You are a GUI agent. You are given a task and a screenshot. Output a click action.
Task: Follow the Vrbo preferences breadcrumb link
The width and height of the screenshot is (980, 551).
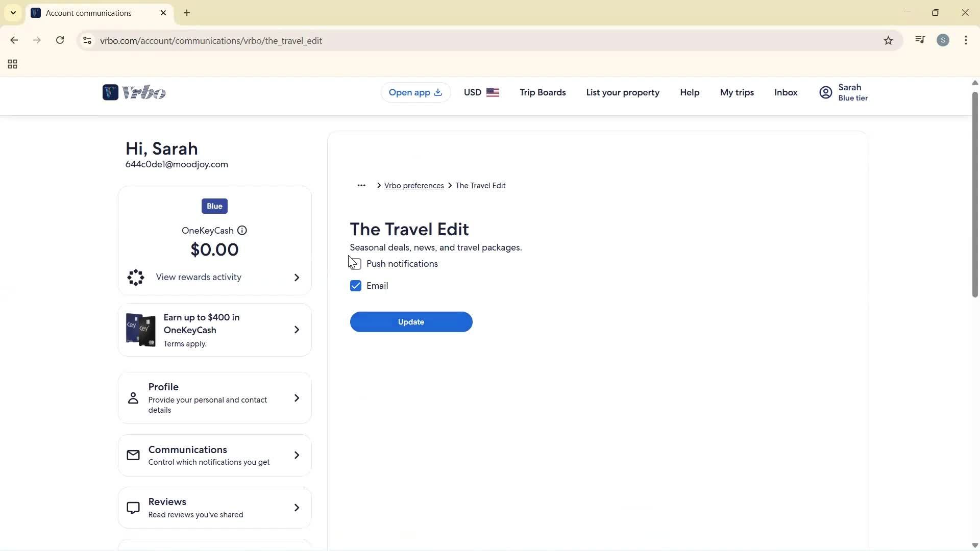click(x=414, y=186)
